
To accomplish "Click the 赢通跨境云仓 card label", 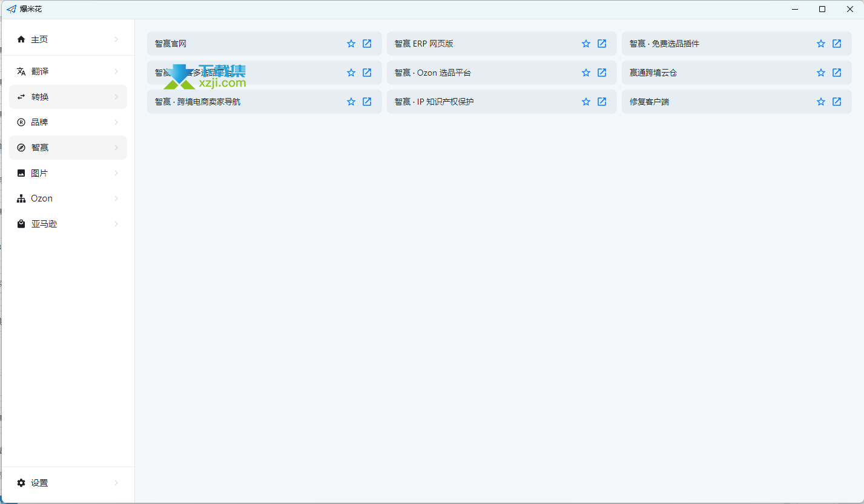I will (653, 73).
